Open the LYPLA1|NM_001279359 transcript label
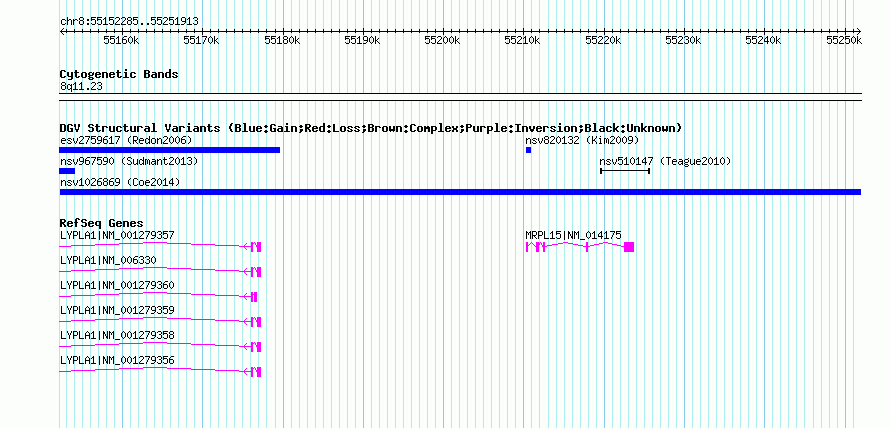 117,310
